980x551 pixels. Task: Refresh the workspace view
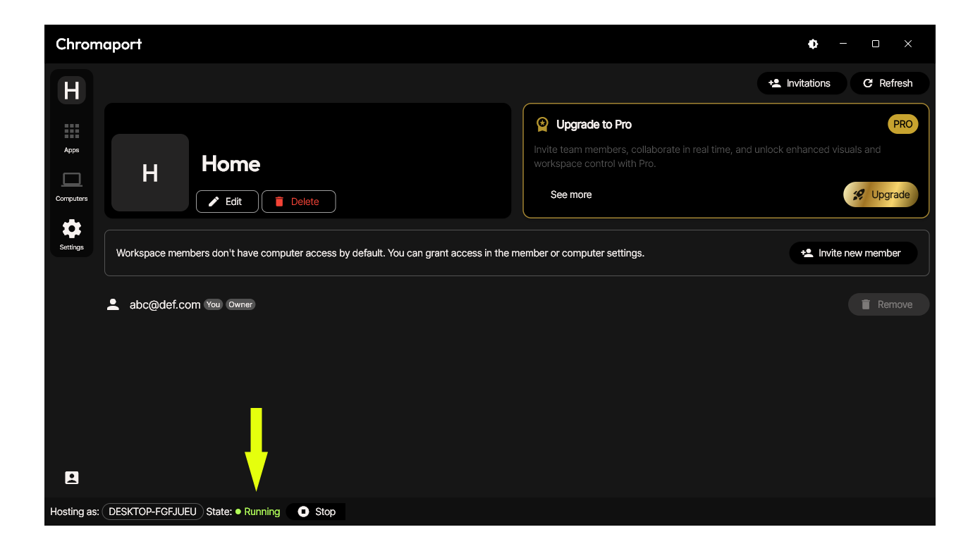point(888,83)
